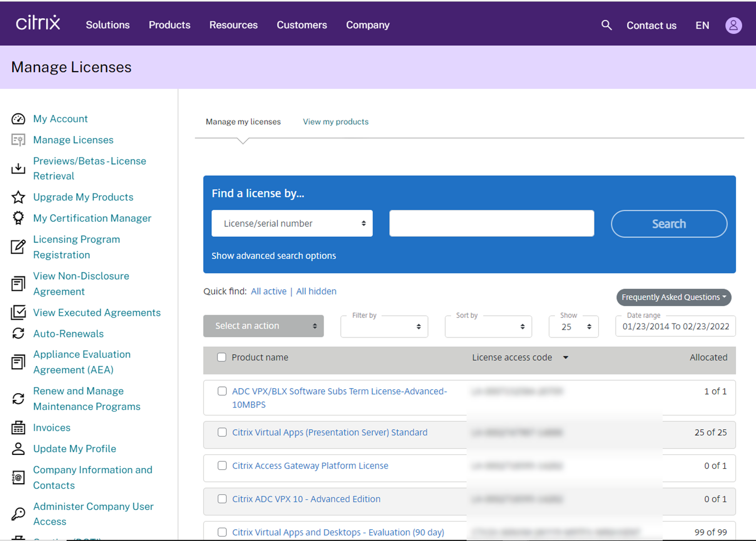This screenshot has width=756, height=541.
Task: Click the View Executed Agreements checkmark icon
Action: click(x=18, y=312)
